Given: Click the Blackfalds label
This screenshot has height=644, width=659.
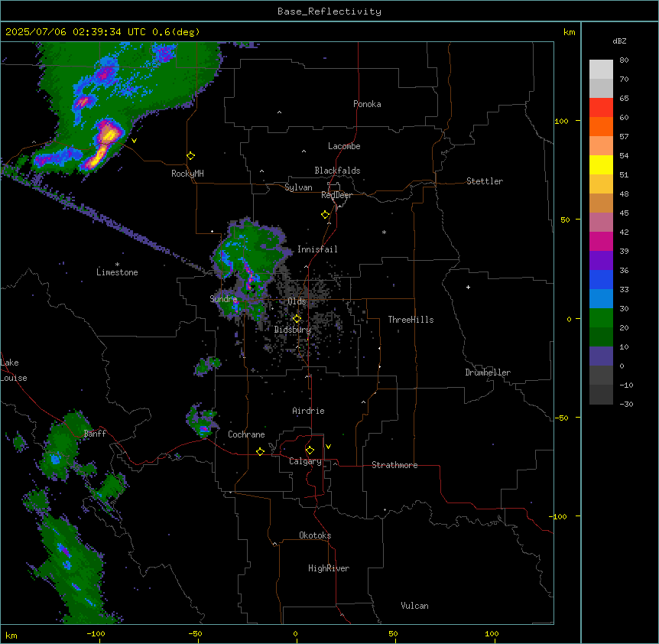Looking at the screenshot, I should coord(337,171).
